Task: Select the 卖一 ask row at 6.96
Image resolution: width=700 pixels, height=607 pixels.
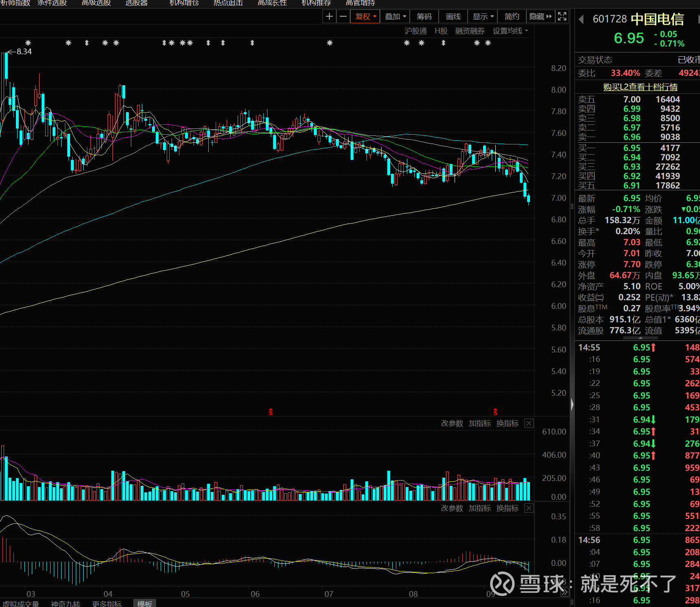Action: click(x=637, y=137)
